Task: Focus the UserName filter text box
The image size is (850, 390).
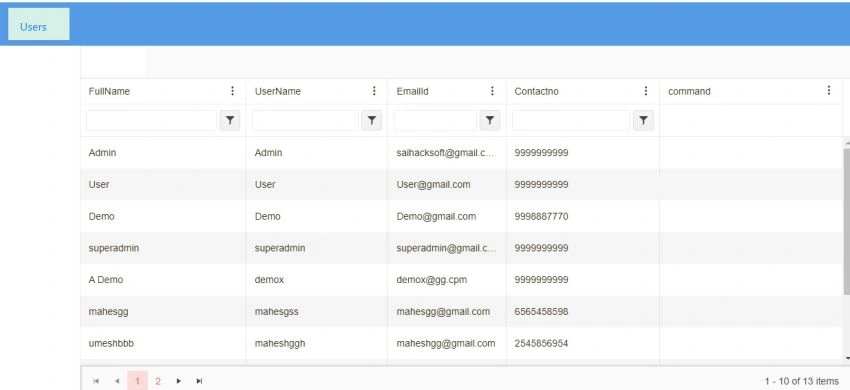Action: (x=306, y=120)
